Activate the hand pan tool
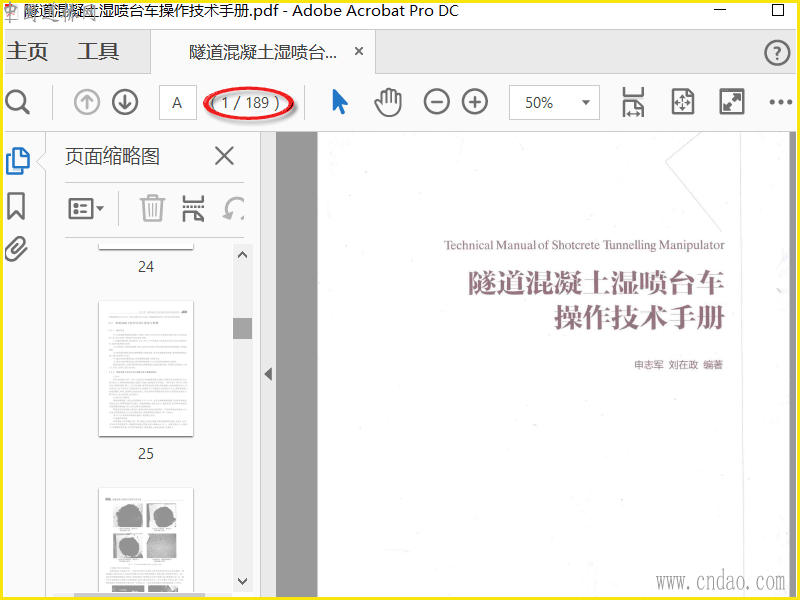This screenshot has height=600, width=800. tap(388, 102)
